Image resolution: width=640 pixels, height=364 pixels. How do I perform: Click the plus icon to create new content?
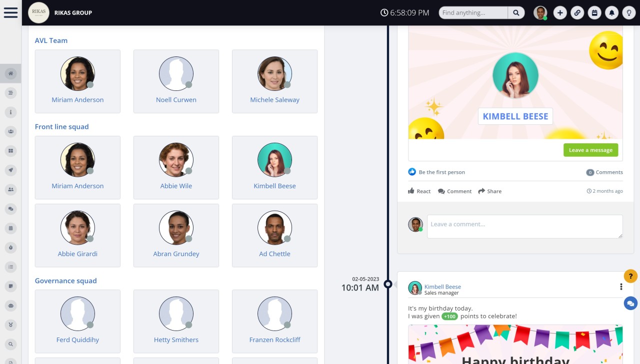click(560, 12)
